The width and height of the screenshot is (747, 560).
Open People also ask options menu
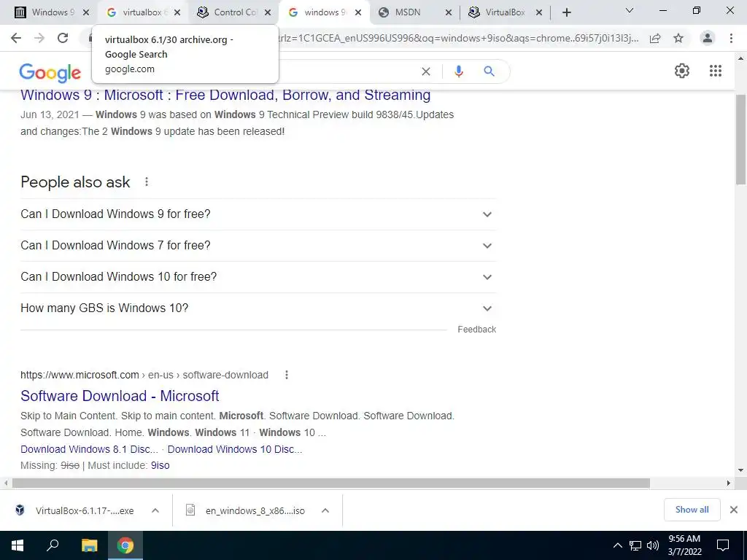coord(147,182)
